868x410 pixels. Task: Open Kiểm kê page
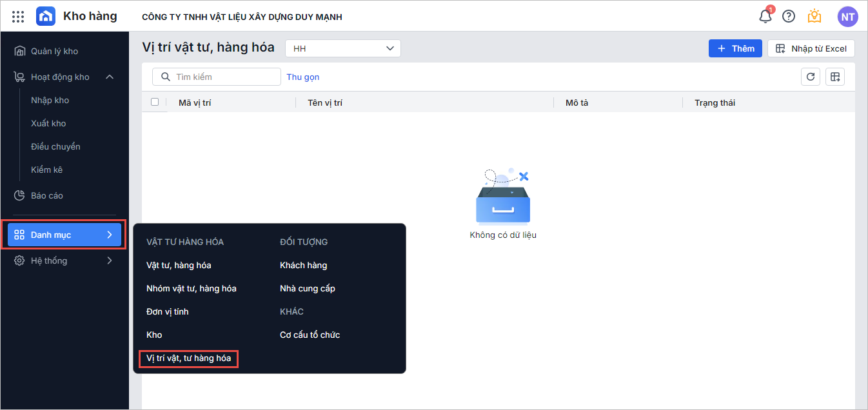tap(46, 170)
